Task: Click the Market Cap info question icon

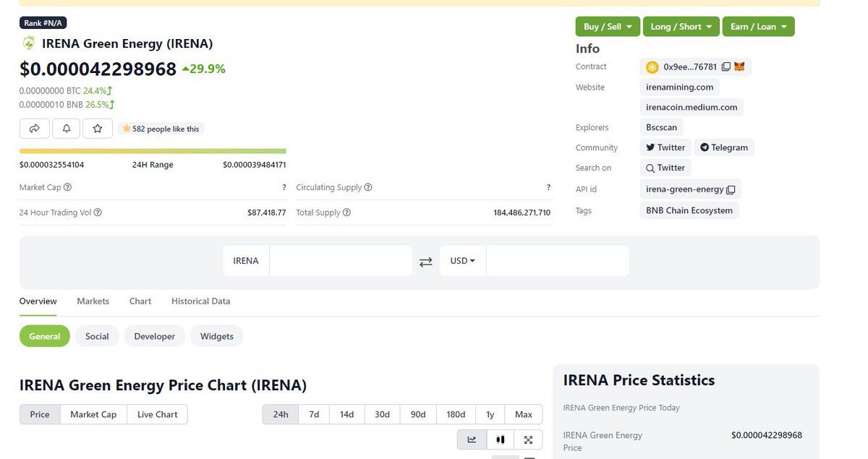Action: [x=67, y=187]
